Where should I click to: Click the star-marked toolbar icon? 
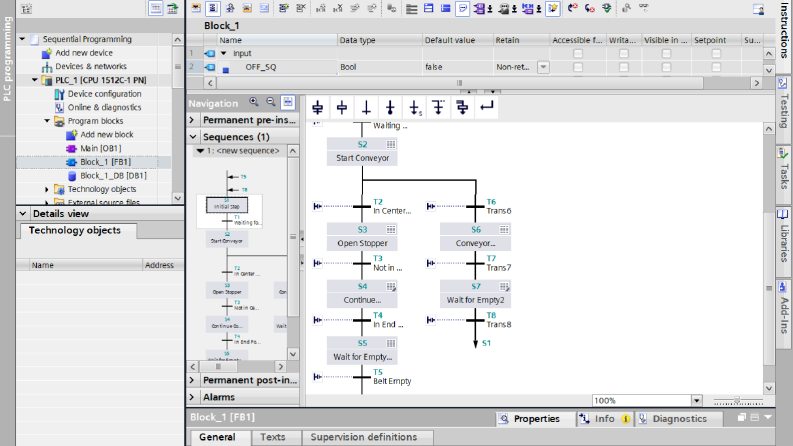click(553, 8)
